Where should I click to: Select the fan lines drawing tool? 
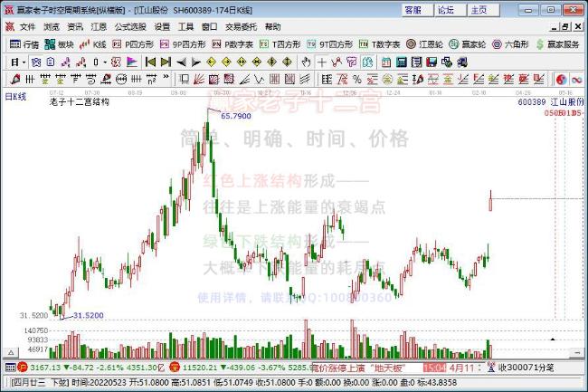tap(199, 79)
